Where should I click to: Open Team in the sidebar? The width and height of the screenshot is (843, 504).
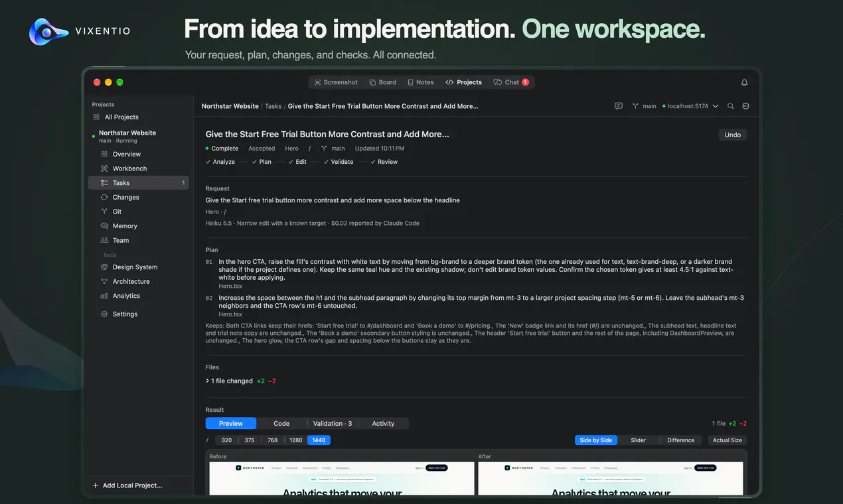pos(138,240)
